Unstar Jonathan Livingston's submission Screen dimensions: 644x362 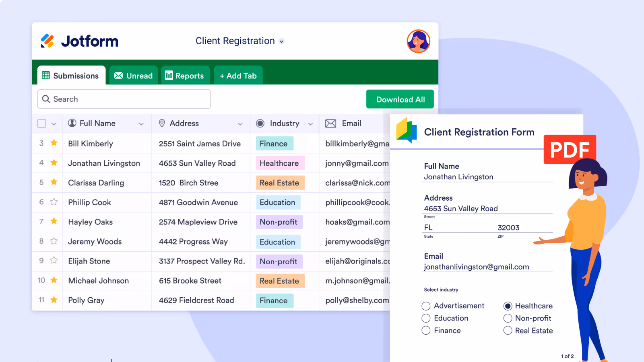[x=54, y=162]
